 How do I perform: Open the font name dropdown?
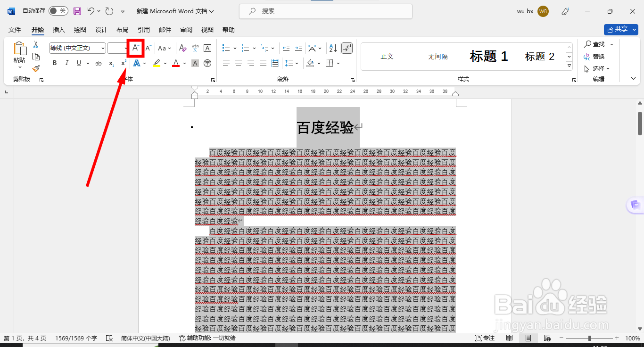[x=103, y=48]
